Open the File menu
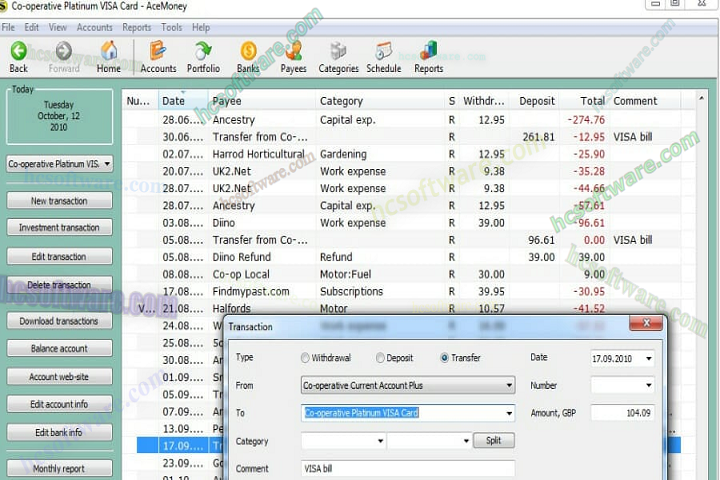This screenshot has height=480, width=720. [x=8, y=28]
